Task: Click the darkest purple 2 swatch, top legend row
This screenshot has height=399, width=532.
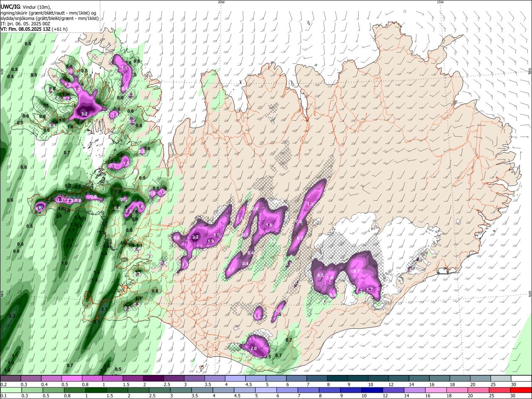Action: point(153,379)
